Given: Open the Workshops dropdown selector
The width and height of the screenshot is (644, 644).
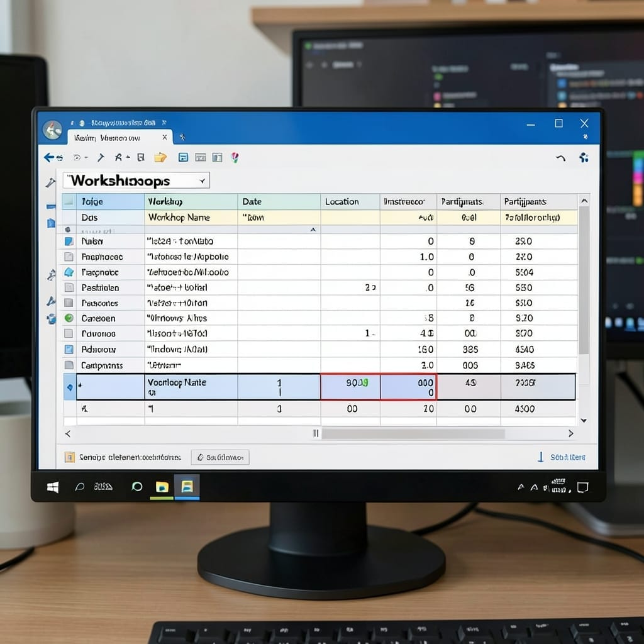Looking at the screenshot, I should (x=202, y=180).
